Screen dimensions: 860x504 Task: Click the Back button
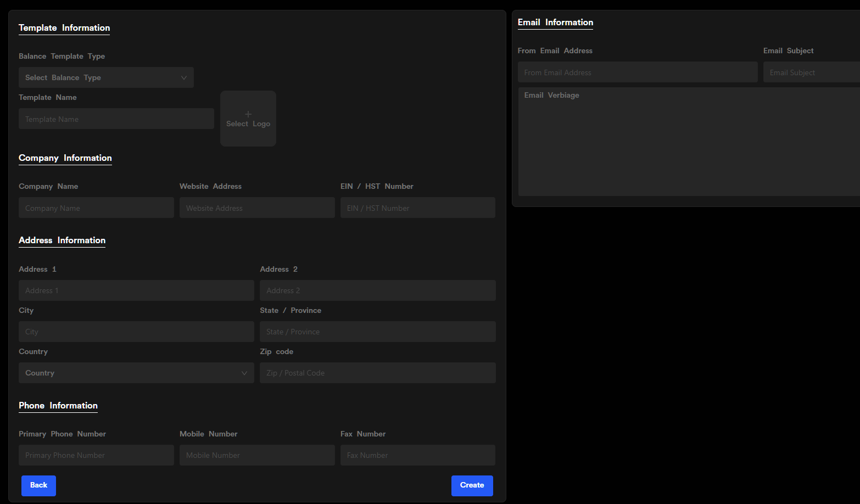pos(38,485)
